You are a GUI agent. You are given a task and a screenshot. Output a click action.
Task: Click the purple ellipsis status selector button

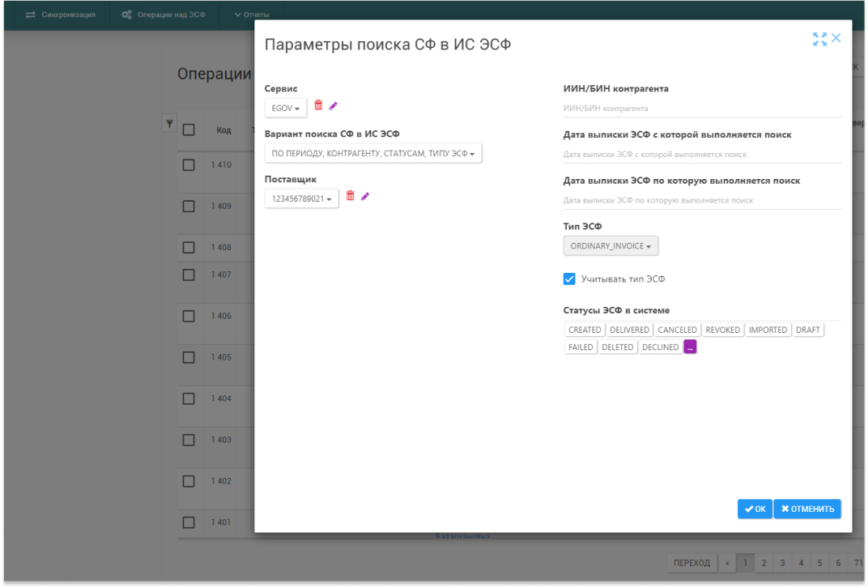[690, 347]
